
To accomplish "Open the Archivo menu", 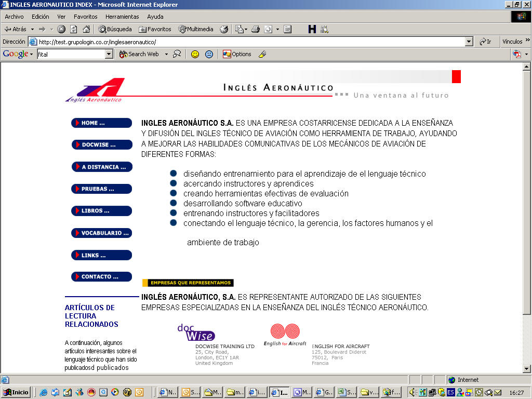I will click(x=14, y=17).
